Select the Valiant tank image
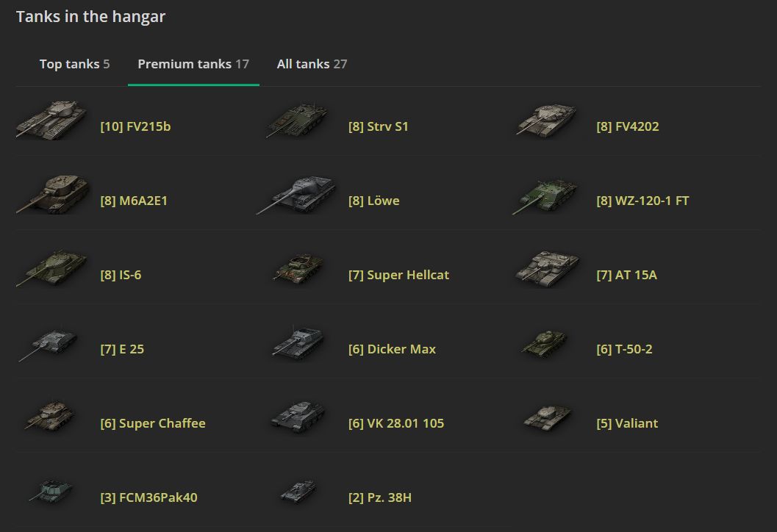The height and width of the screenshot is (532, 777). (548, 417)
